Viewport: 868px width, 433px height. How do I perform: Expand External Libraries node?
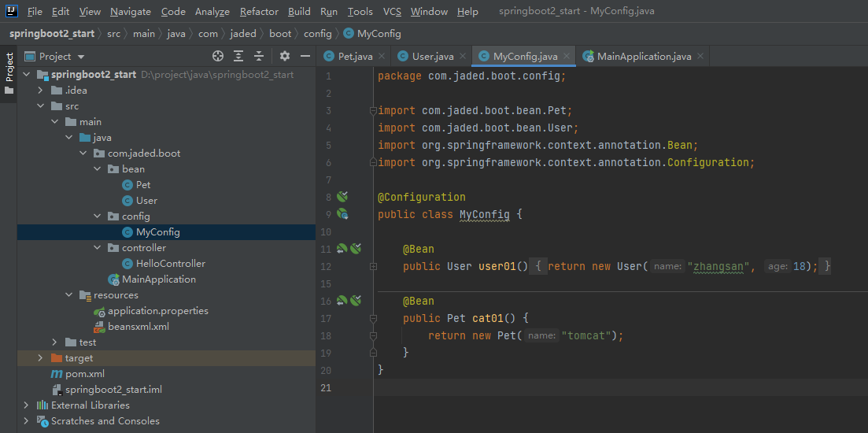point(25,405)
